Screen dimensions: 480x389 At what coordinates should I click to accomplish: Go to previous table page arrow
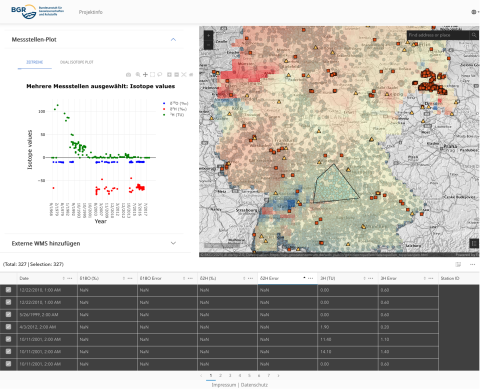tap(201, 376)
